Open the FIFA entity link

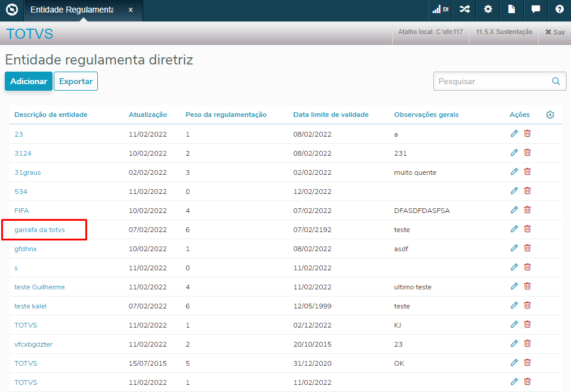click(21, 211)
